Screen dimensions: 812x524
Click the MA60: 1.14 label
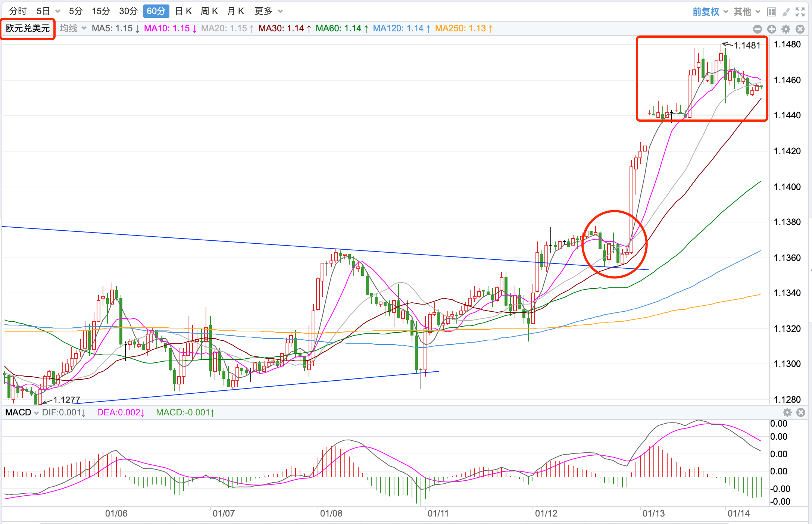click(342, 28)
